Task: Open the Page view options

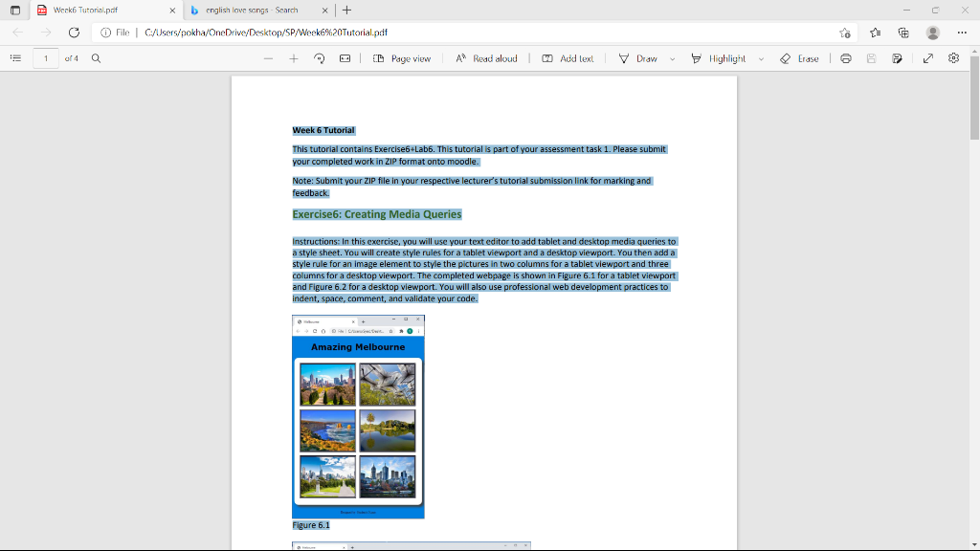Action: coord(402,58)
